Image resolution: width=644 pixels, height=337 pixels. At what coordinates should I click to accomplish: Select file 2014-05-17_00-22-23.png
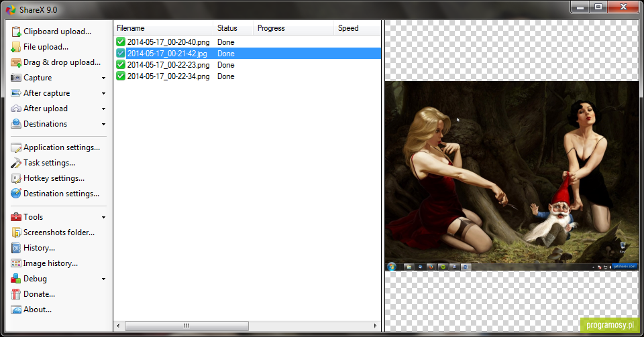pyautogui.click(x=168, y=65)
